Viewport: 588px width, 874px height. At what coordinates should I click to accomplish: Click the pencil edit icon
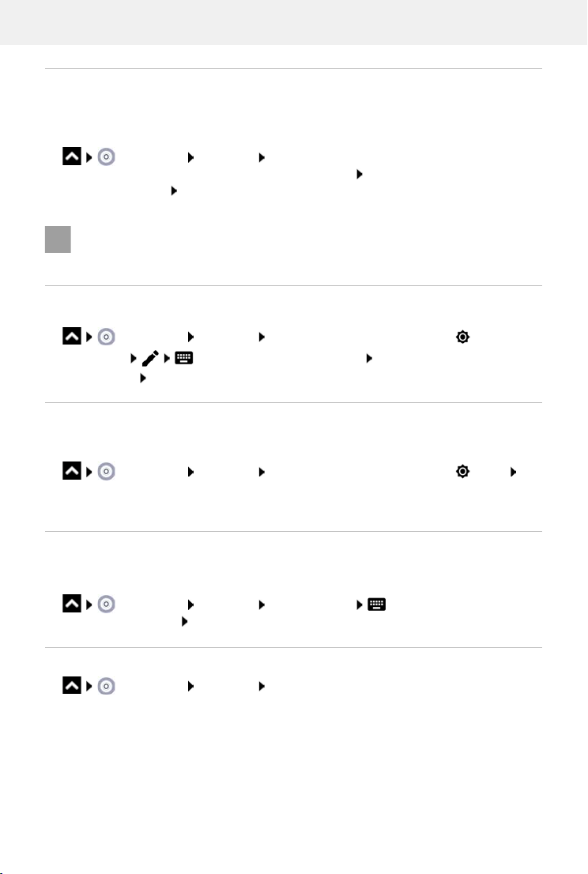150,359
